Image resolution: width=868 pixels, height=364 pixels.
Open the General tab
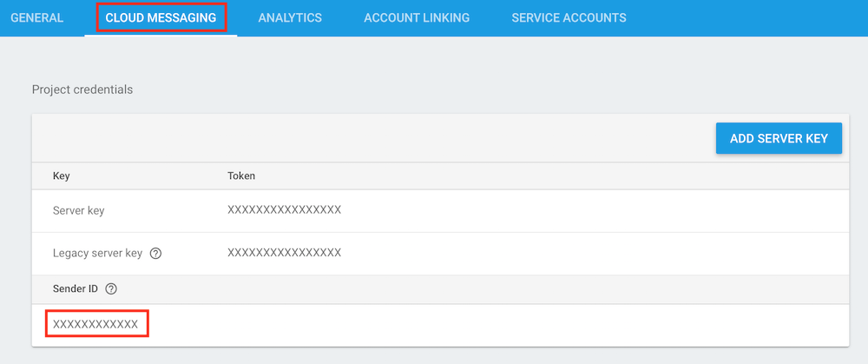pyautogui.click(x=36, y=17)
